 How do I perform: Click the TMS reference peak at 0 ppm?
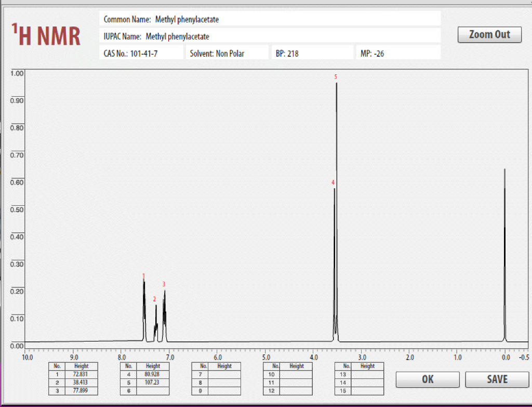click(x=504, y=255)
